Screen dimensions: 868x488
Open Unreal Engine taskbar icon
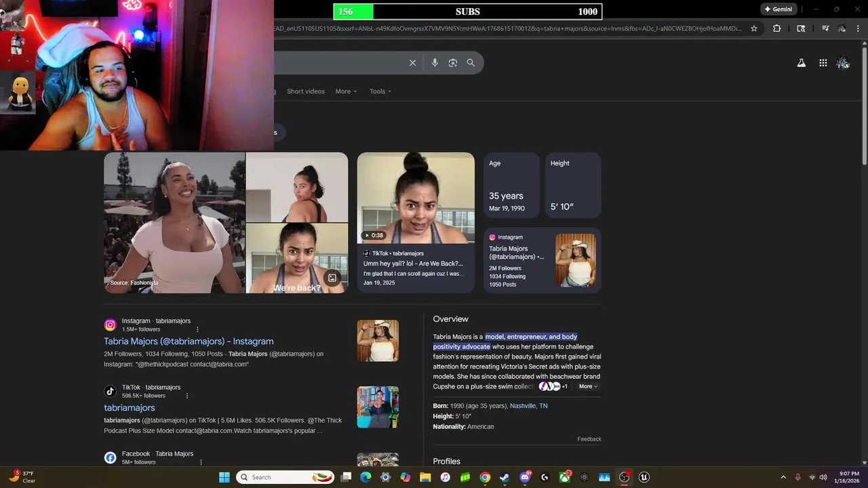[644, 477]
